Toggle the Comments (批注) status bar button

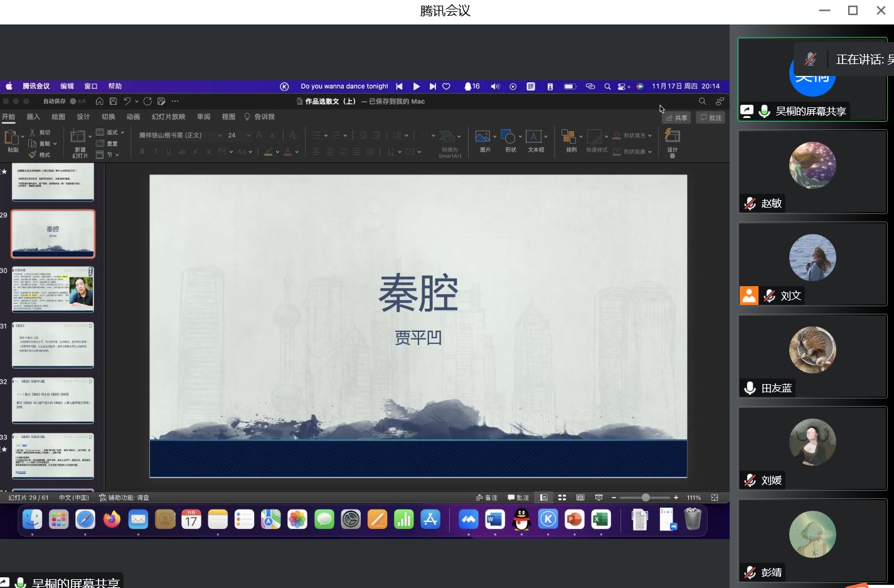[x=518, y=498]
